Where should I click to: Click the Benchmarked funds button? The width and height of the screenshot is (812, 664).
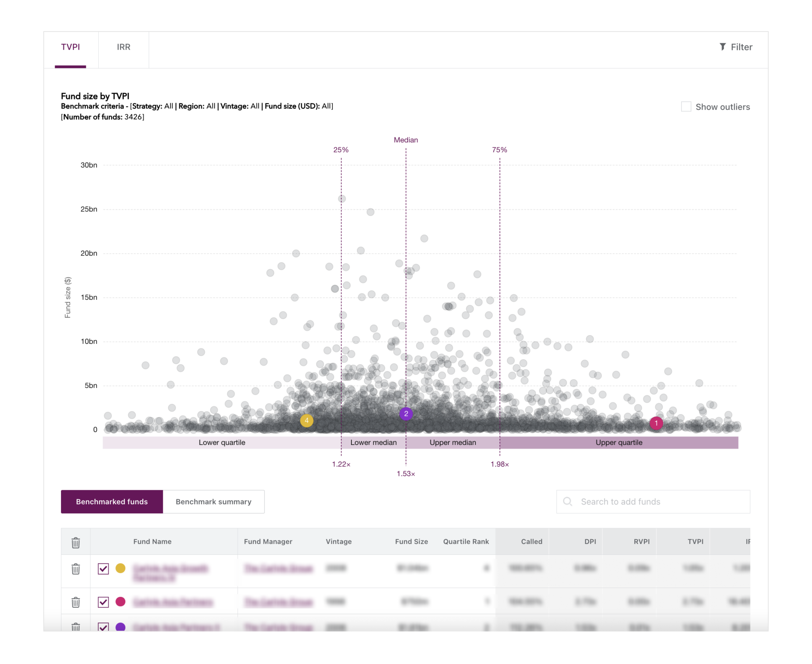coord(111,501)
